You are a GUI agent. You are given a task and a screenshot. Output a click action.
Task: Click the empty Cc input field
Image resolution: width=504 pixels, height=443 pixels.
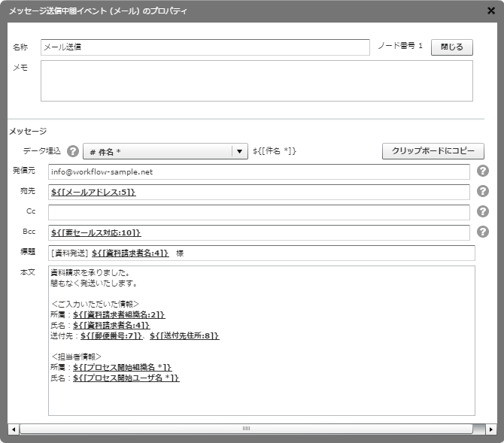259,213
